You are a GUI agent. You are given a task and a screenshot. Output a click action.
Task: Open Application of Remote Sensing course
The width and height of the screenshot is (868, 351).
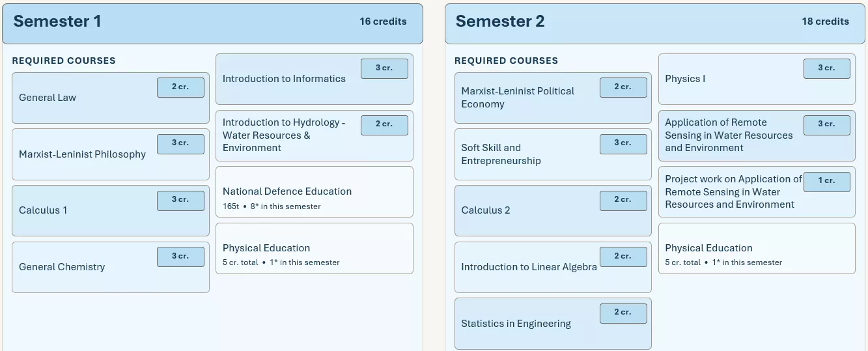click(757, 135)
